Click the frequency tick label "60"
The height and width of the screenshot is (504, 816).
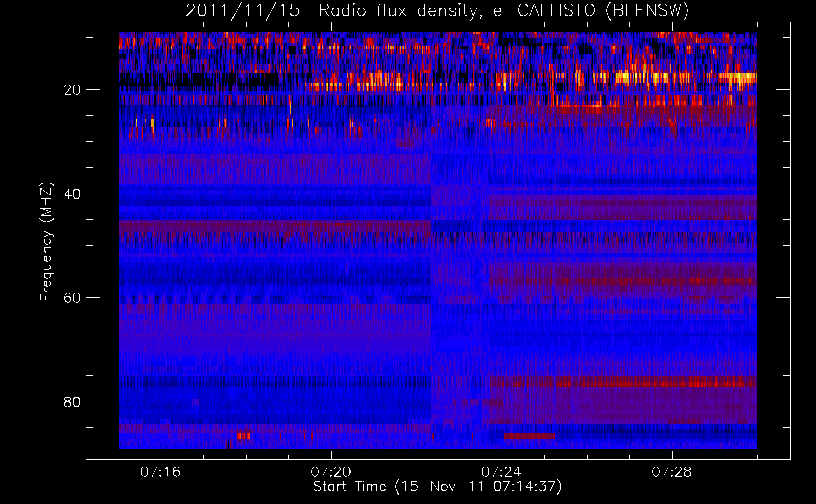pyautogui.click(x=73, y=298)
